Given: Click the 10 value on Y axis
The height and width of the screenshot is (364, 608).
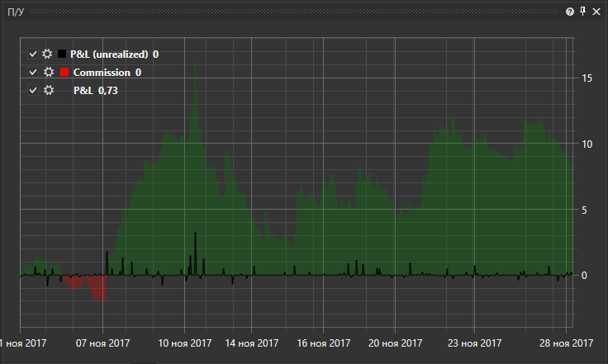Looking at the screenshot, I should [x=587, y=144].
